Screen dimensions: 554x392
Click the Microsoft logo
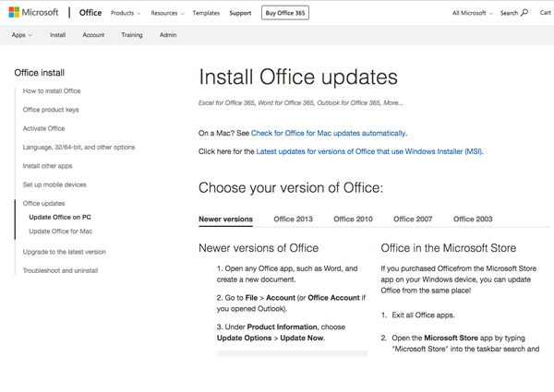(x=33, y=12)
